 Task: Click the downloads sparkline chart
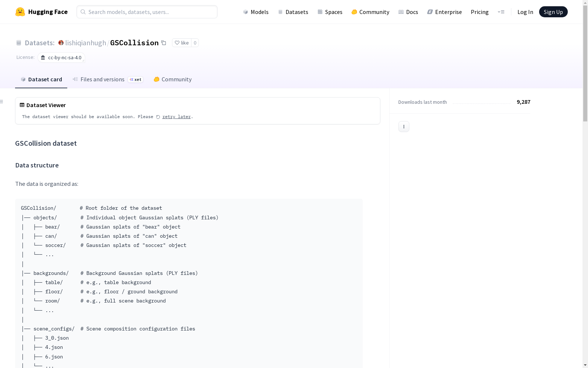point(482,103)
